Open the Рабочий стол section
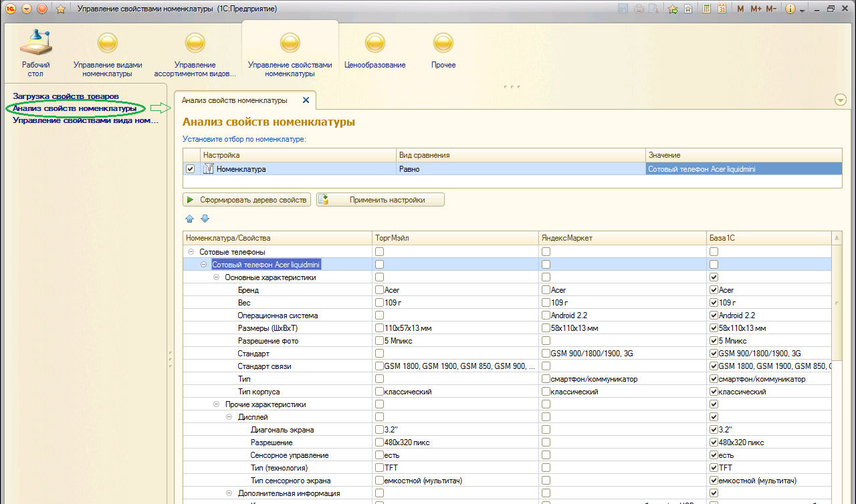This screenshot has height=504, width=856. (x=35, y=53)
